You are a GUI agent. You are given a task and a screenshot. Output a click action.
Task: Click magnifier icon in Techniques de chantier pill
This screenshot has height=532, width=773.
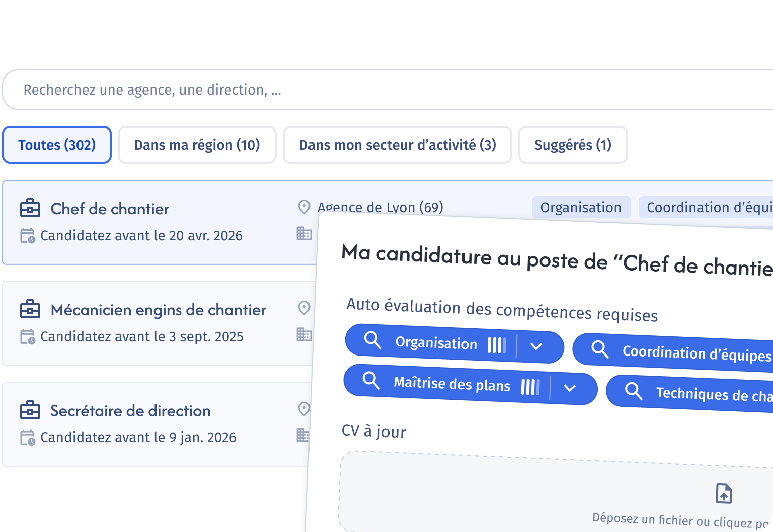coord(634,390)
